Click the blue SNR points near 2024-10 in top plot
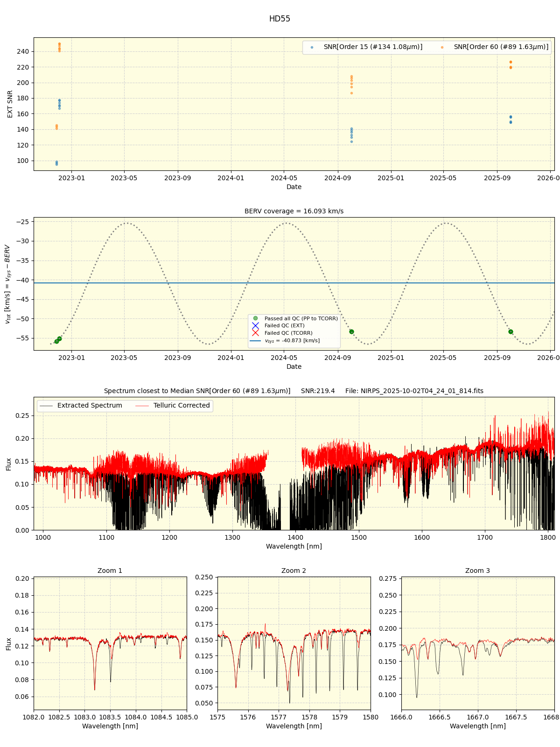This screenshot has height=747, width=560. pos(351,135)
